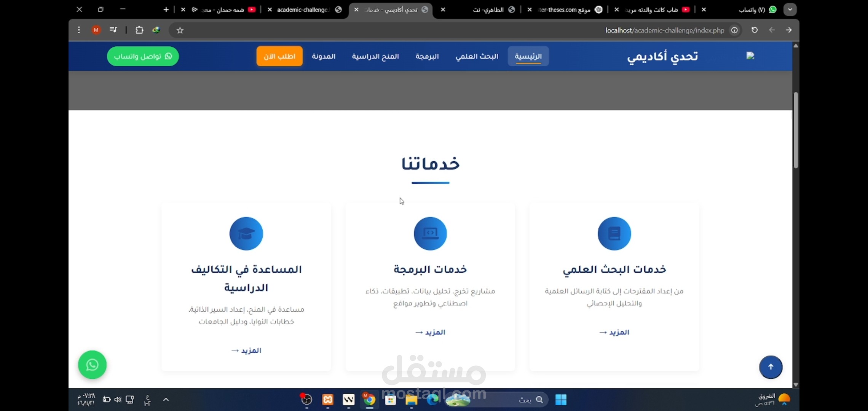Viewport: 868px width, 411px height.
Task: Click the scrollbar up arrow
Action: (x=796, y=46)
